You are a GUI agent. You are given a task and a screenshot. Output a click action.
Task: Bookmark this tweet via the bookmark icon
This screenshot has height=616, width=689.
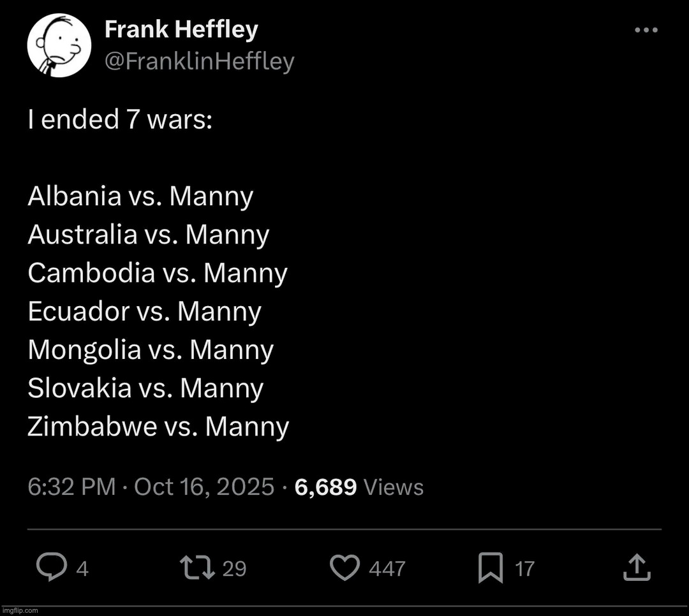490,568
